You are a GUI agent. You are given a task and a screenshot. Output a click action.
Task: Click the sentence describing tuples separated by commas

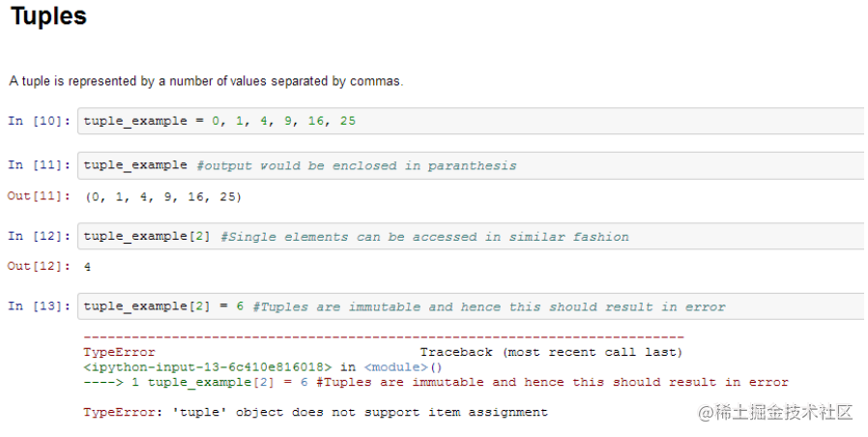[x=206, y=81]
